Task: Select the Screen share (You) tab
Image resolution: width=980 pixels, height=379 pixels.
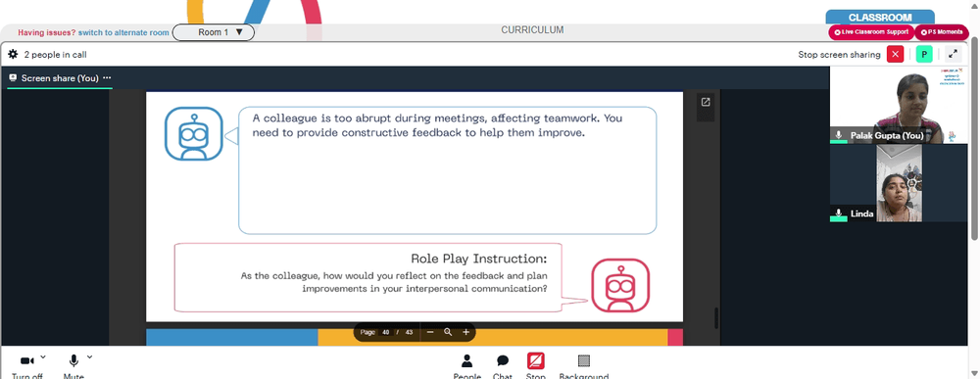Action: [x=60, y=78]
